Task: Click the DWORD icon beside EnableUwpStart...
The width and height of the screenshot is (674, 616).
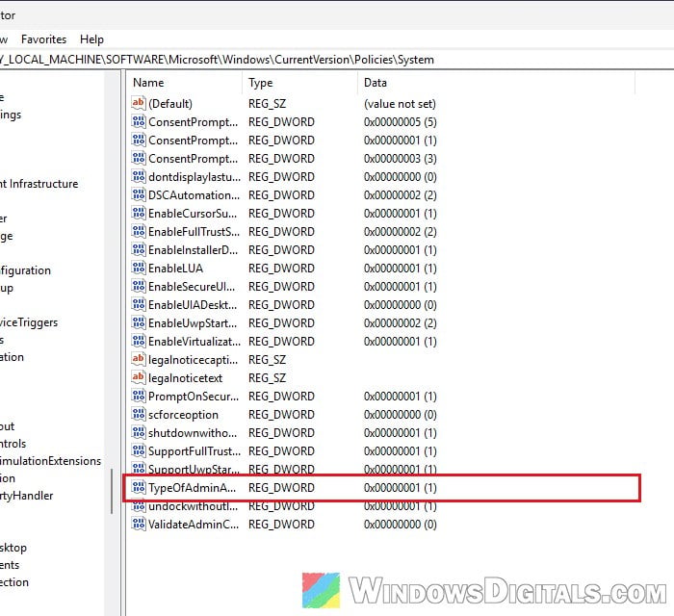Action: point(139,322)
